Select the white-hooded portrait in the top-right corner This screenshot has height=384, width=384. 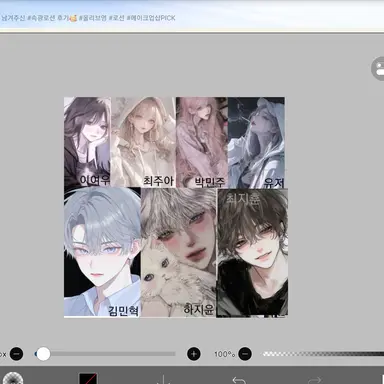(x=256, y=143)
